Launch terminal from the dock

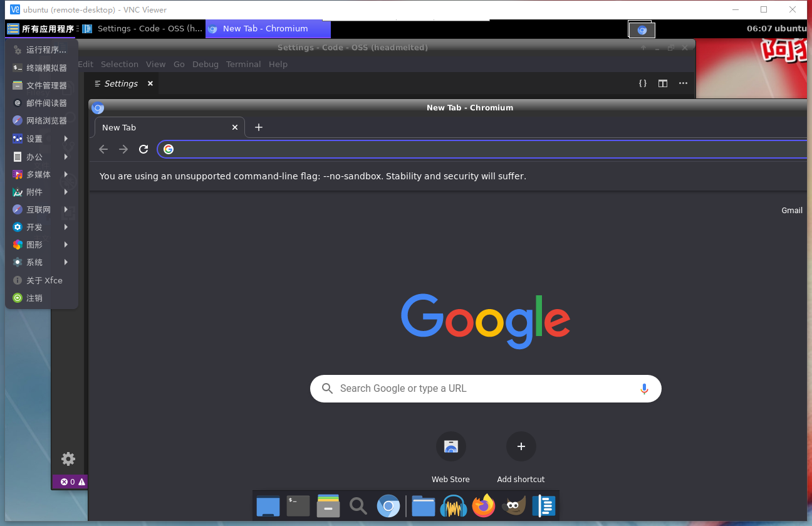[x=298, y=506]
